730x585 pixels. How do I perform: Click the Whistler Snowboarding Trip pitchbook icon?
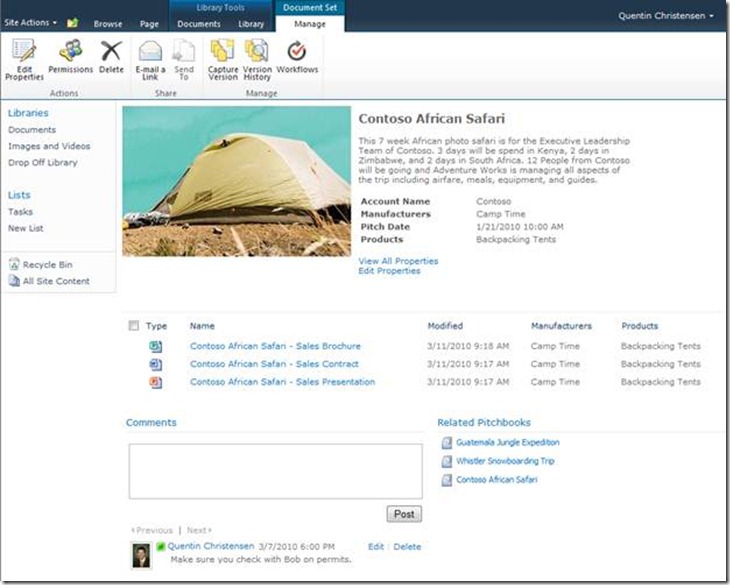(x=446, y=461)
